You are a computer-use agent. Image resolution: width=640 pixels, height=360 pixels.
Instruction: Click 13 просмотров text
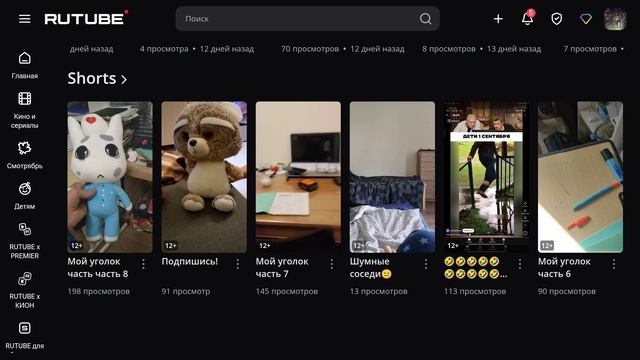(378, 291)
